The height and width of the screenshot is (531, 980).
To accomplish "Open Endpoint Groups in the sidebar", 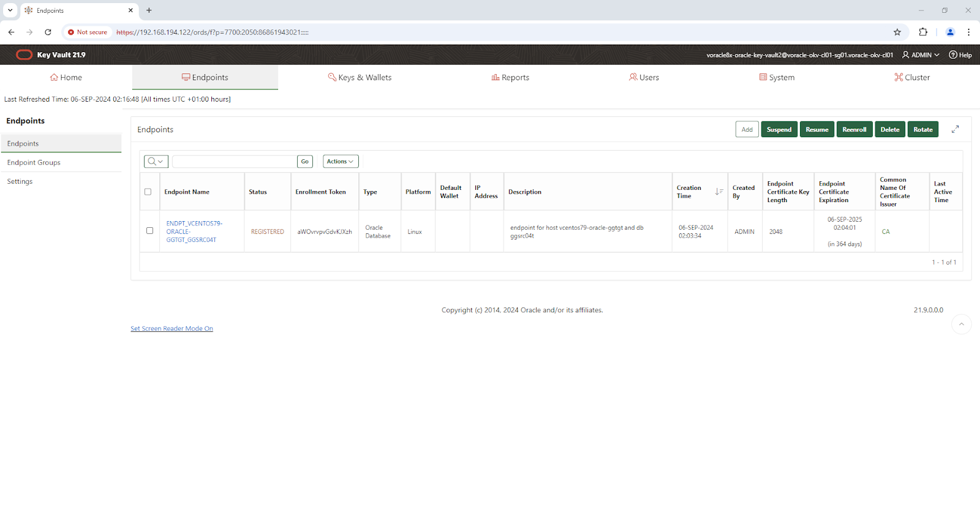I will click(61, 162).
